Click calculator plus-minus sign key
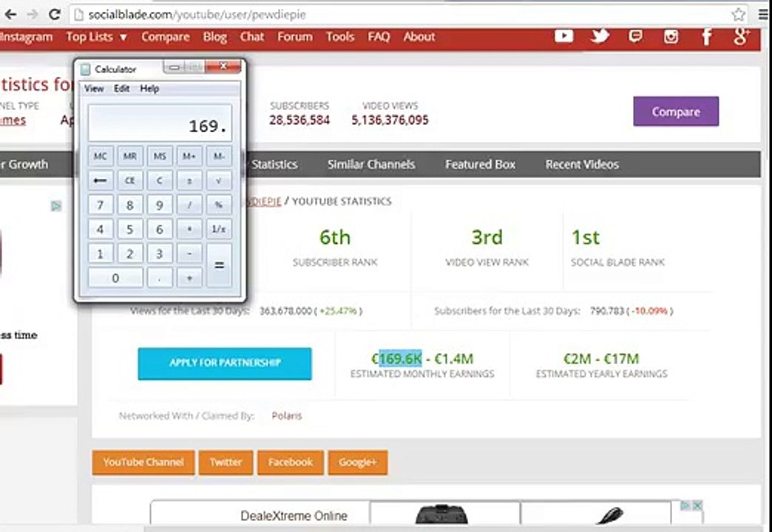The width and height of the screenshot is (772, 532). coord(189,180)
